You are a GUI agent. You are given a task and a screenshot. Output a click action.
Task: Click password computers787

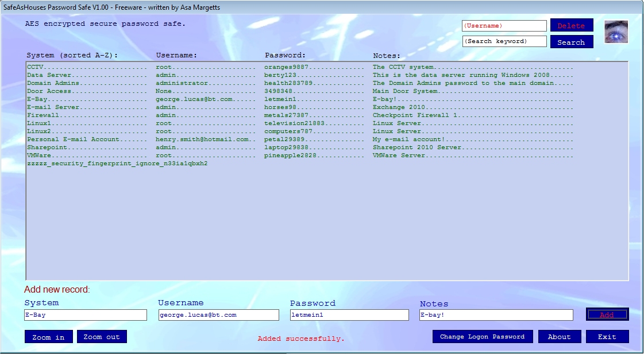pyautogui.click(x=288, y=131)
